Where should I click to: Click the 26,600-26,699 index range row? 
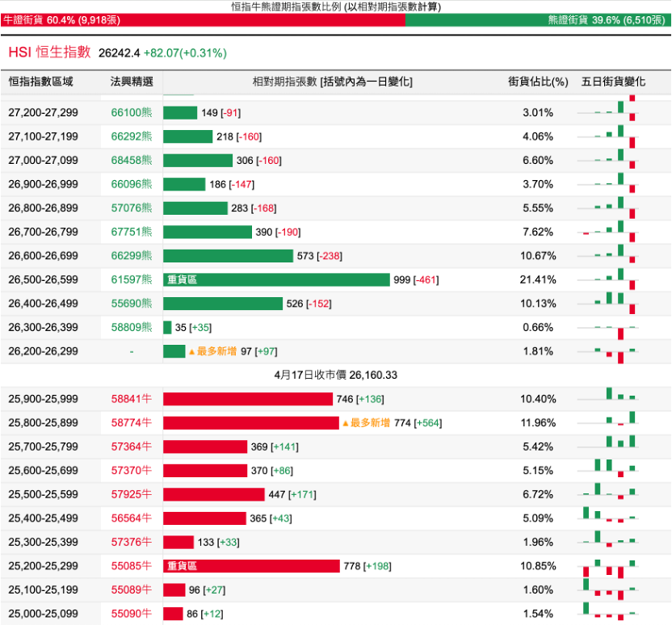335,256
